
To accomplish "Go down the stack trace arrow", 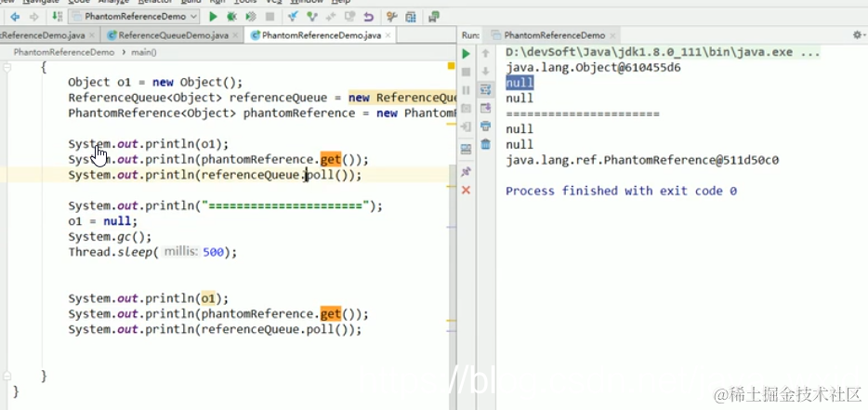I will click(x=485, y=71).
